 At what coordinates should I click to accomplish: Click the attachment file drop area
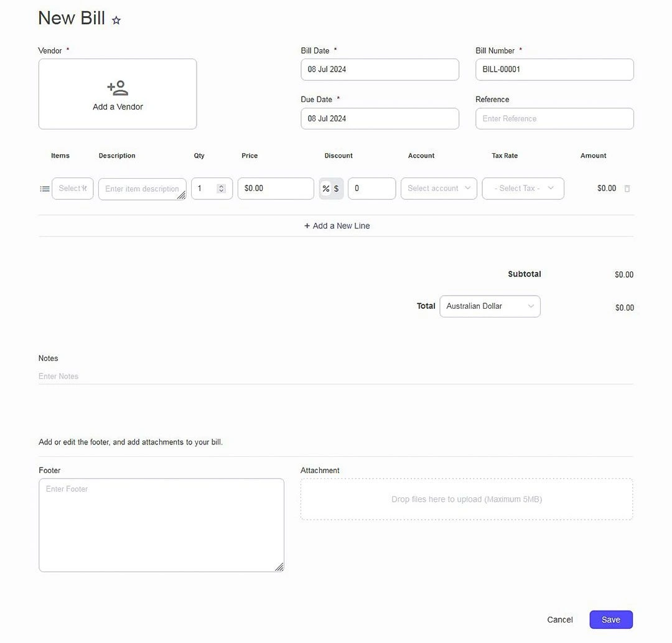(467, 499)
